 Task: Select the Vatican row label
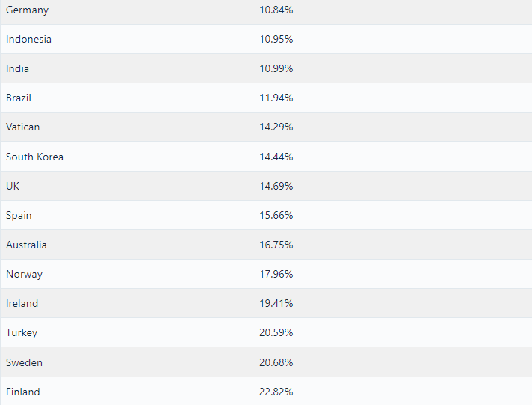click(22, 127)
